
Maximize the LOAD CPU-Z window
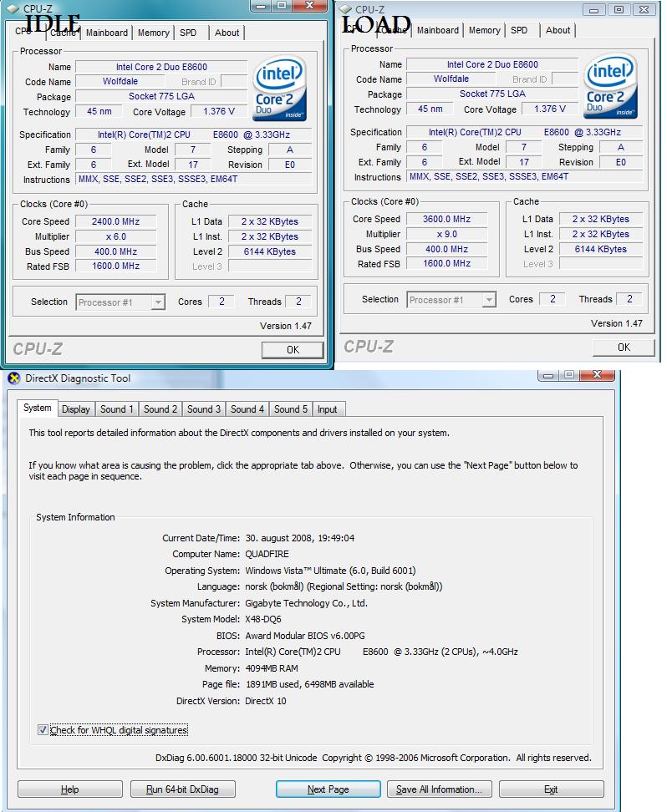coord(619,10)
